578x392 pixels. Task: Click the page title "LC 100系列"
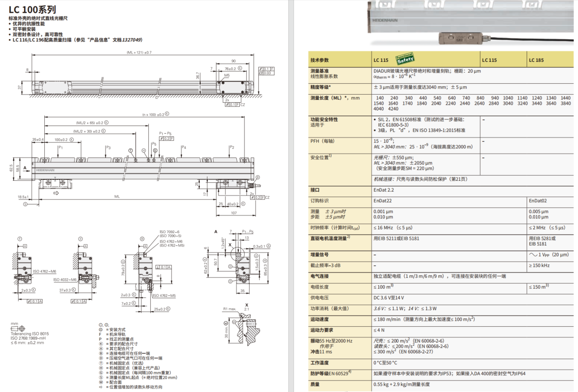(x=32, y=10)
